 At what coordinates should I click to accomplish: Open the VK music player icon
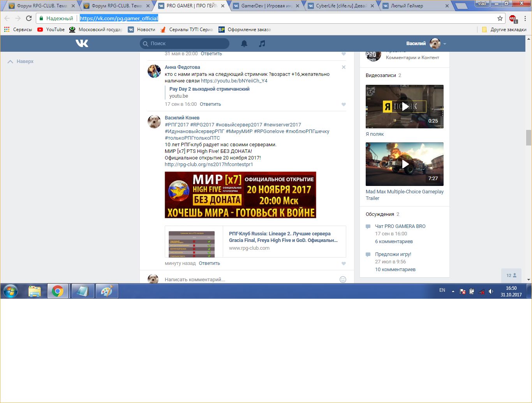click(262, 43)
